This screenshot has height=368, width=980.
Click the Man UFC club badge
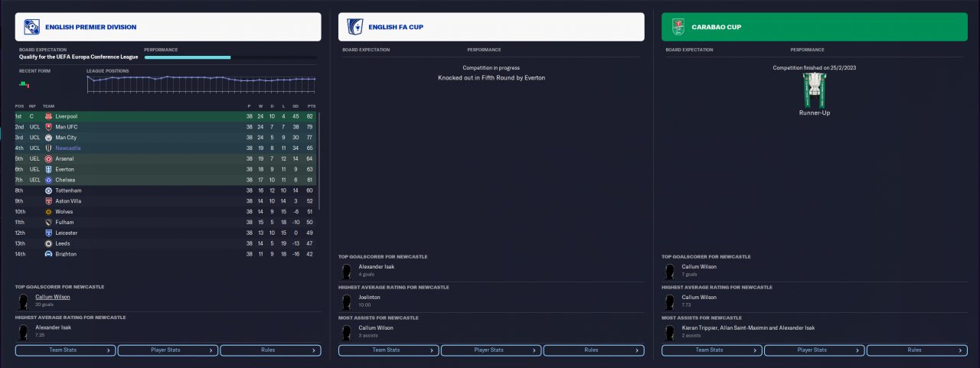pos(48,127)
